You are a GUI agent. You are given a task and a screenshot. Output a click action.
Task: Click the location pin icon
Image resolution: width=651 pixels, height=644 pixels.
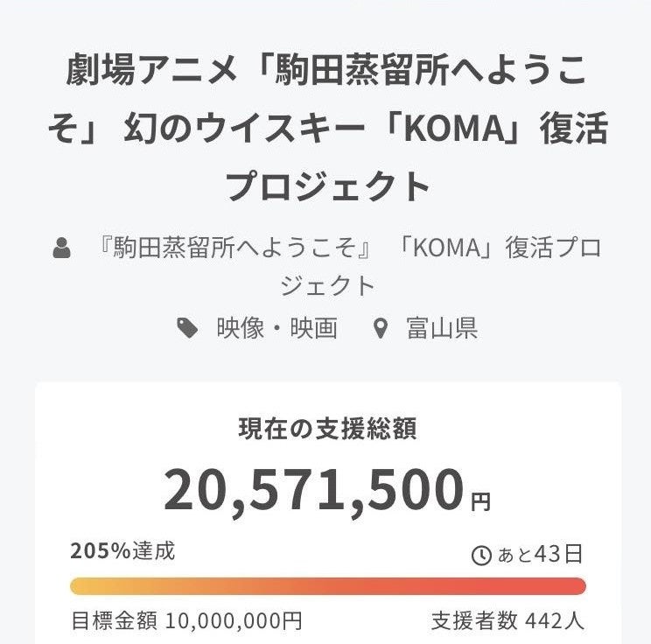(380, 329)
